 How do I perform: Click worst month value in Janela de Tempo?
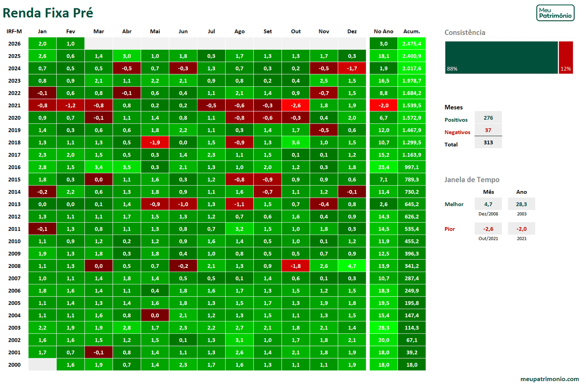tap(488, 229)
